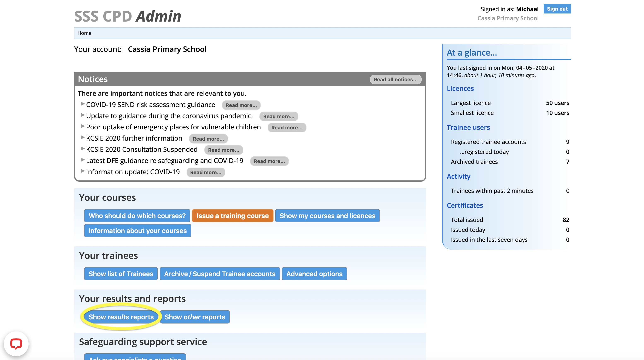Click the Sign out button
644x360 pixels.
[x=557, y=9]
